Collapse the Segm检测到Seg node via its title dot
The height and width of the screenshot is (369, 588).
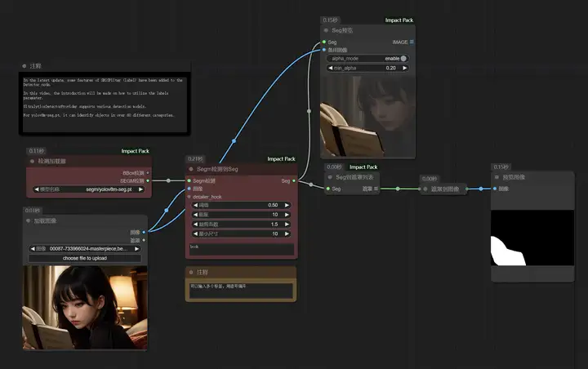click(191, 169)
